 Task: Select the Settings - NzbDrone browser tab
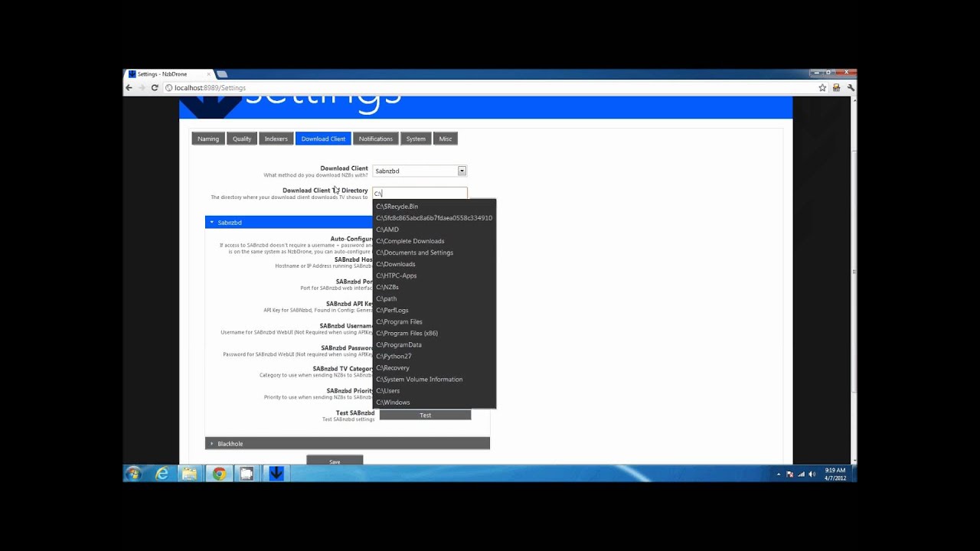click(x=170, y=74)
